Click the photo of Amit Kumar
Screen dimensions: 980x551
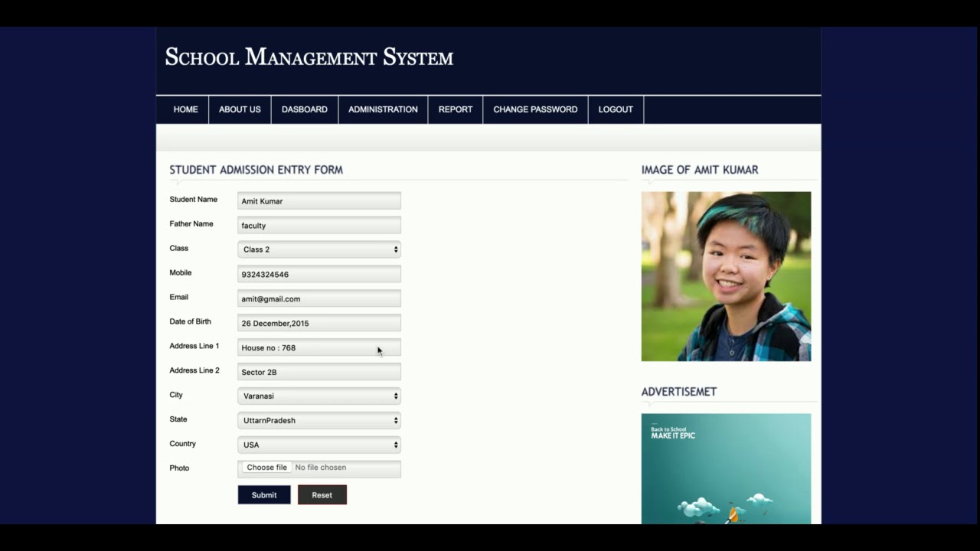coord(726,276)
